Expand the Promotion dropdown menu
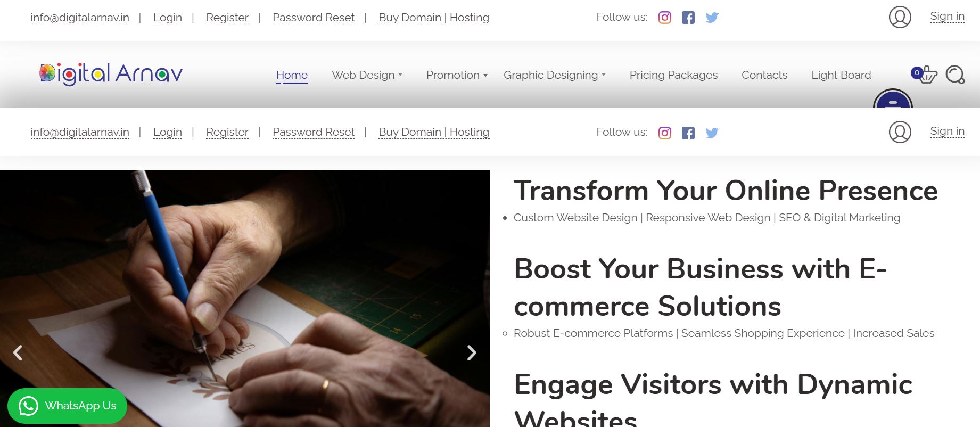 (456, 75)
